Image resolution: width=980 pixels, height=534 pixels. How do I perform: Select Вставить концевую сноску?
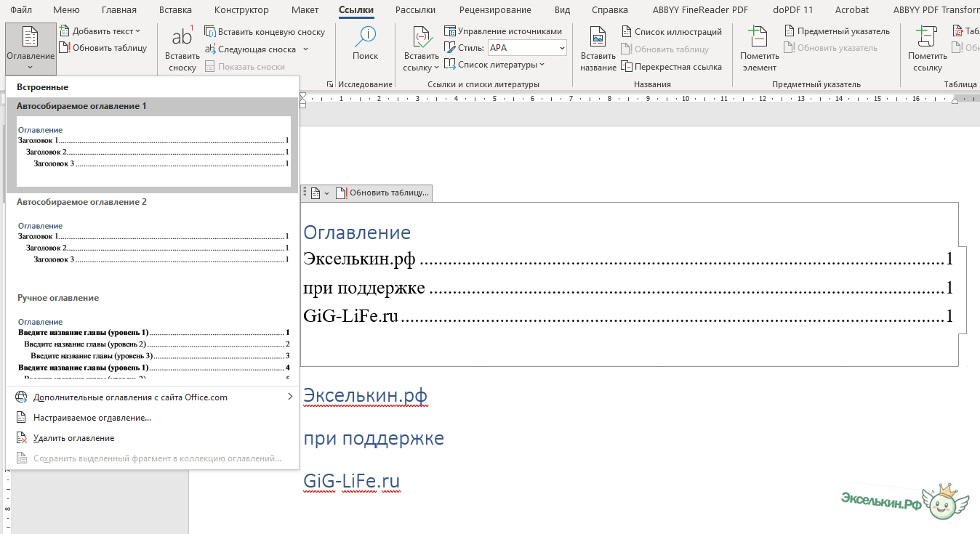tap(265, 32)
